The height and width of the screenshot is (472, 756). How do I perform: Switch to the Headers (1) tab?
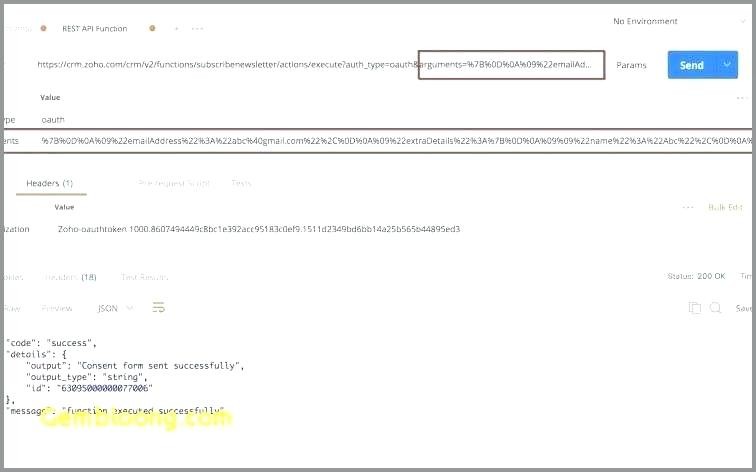coord(50,183)
